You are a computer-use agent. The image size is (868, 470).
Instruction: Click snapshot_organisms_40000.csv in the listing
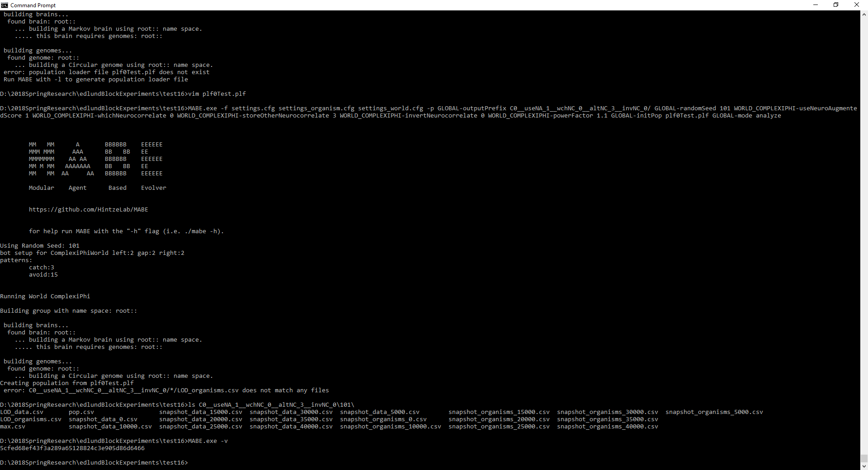click(608, 427)
